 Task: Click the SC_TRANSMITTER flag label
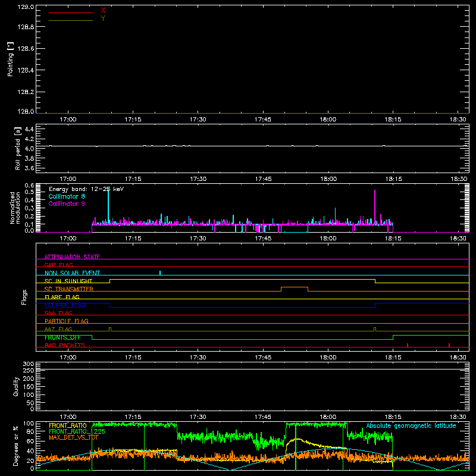69,289
